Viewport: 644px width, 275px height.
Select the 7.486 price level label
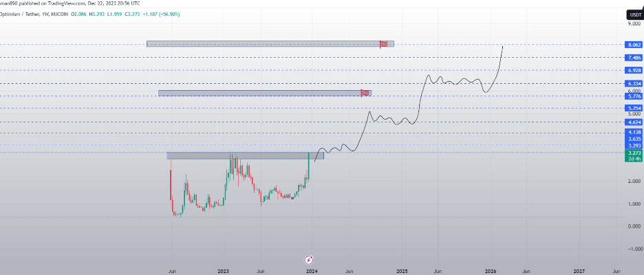(632, 58)
